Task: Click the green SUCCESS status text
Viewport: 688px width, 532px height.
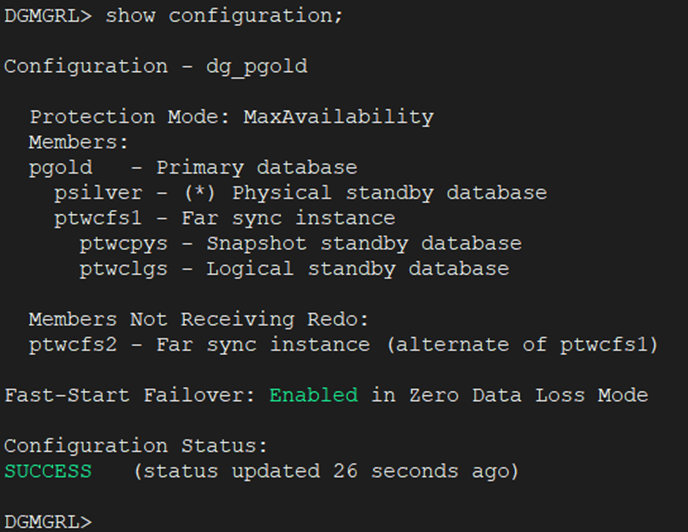Action: pyautogui.click(x=47, y=471)
